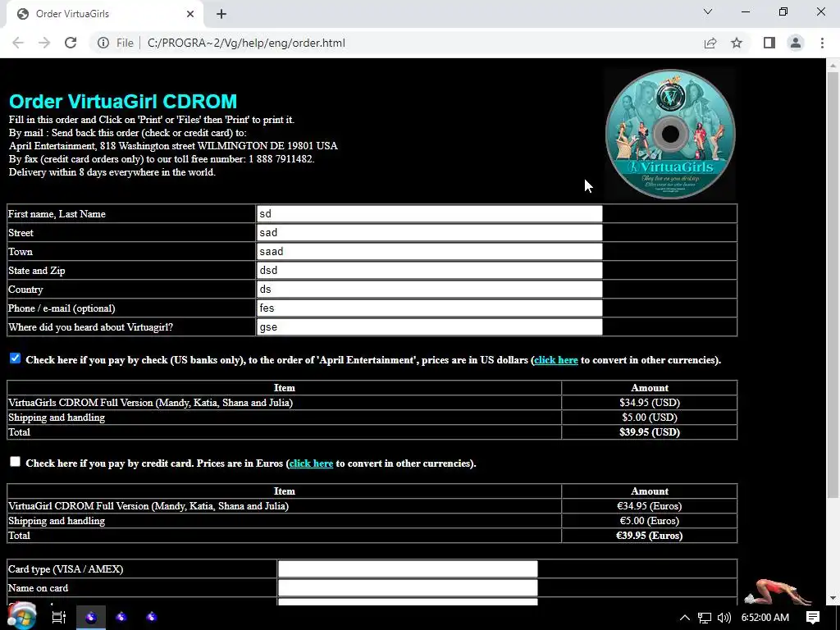Share this page icon
The height and width of the screenshot is (630, 840).
(x=710, y=43)
